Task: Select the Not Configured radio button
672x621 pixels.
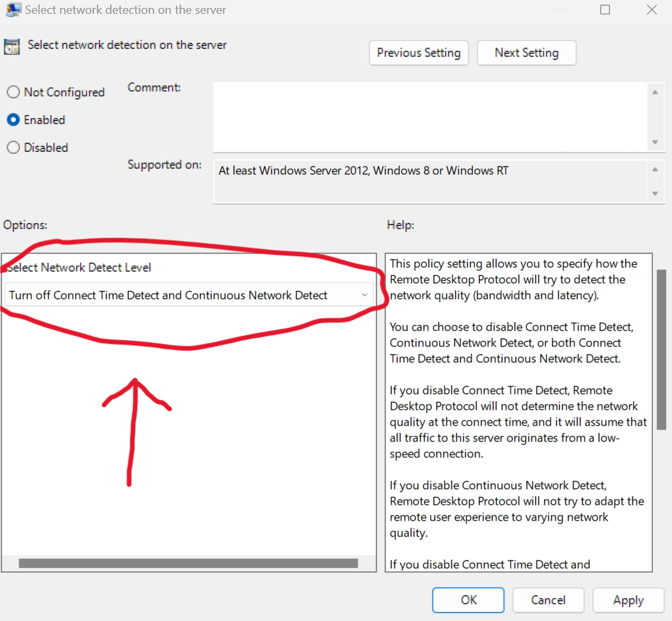Action: click(x=13, y=92)
